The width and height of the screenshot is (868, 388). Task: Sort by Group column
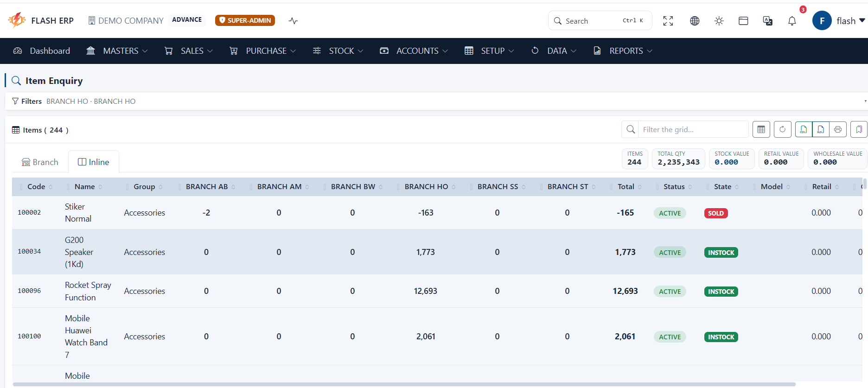[x=144, y=186]
